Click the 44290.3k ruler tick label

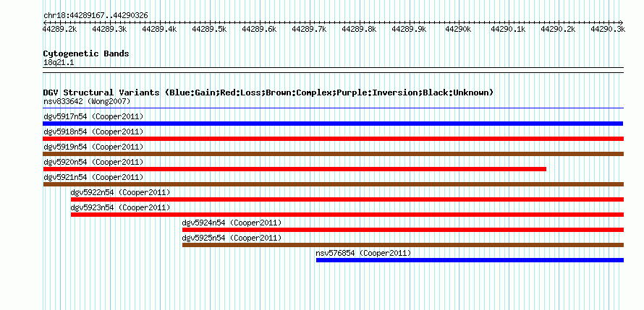coord(608,29)
